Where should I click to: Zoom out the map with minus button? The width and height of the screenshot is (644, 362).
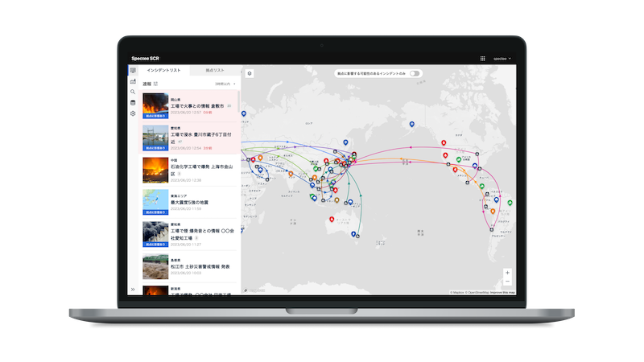click(507, 282)
